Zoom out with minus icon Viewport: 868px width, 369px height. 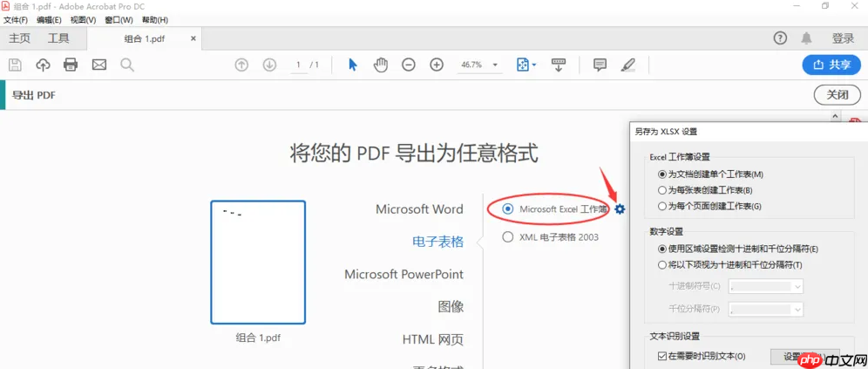pyautogui.click(x=409, y=65)
